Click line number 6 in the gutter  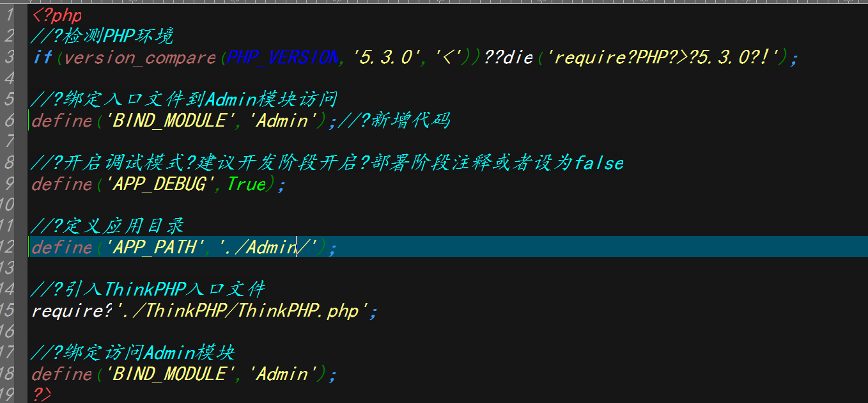point(9,120)
